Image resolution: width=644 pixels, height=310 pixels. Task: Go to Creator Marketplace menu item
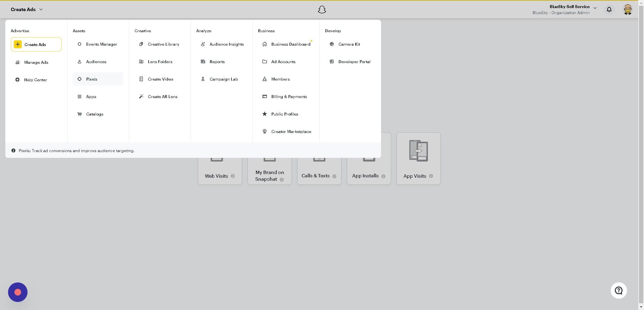pyautogui.click(x=286, y=132)
